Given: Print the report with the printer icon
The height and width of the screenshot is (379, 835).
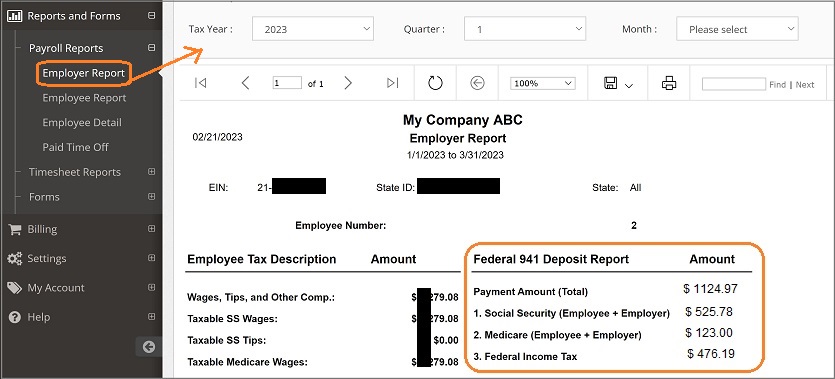Looking at the screenshot, I should tap(669, 83).
